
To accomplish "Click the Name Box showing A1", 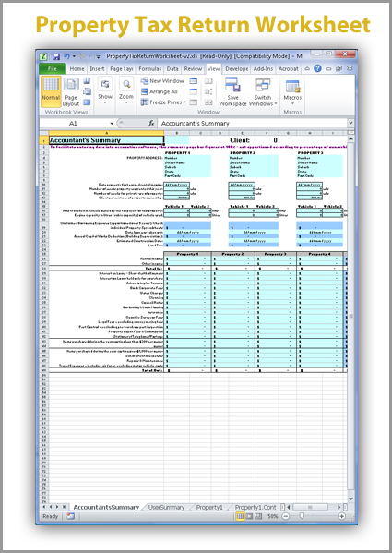I will click(73, 124).
